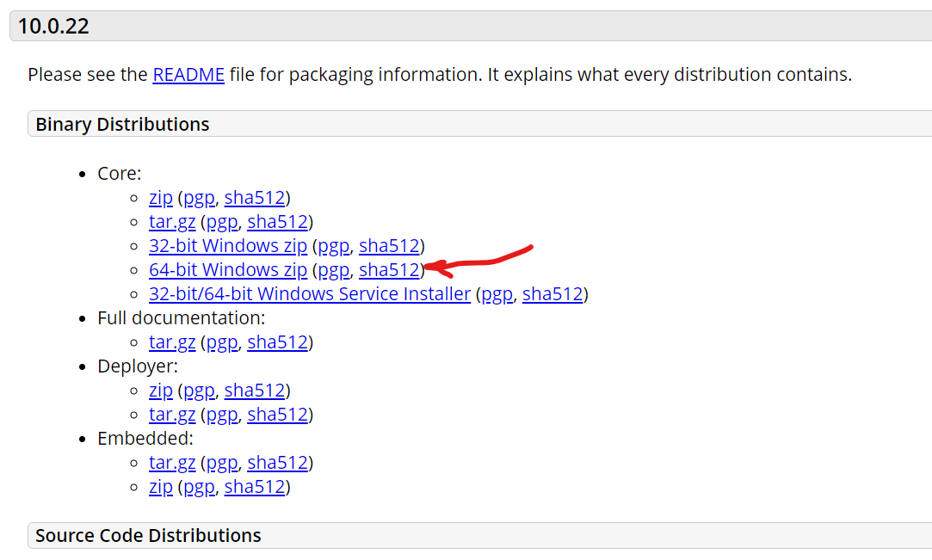Open pgp signature for Windows Service Installer

[x=497, y=294]
